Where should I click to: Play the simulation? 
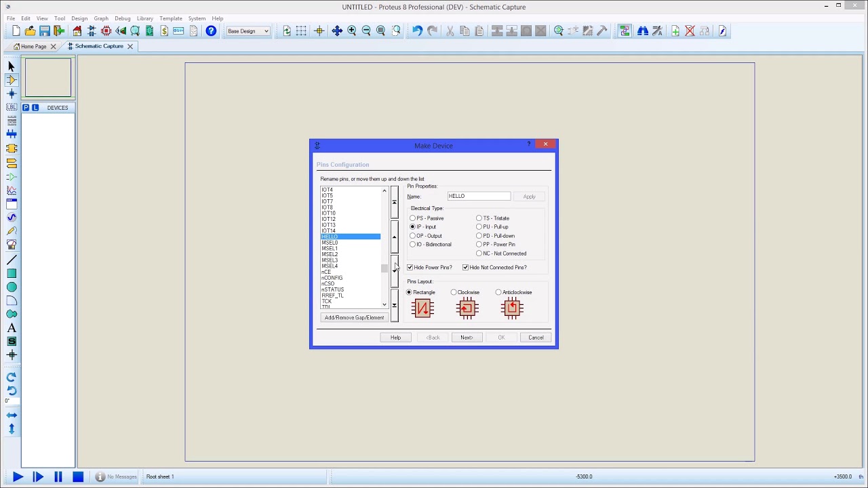[x=18, y=477]
